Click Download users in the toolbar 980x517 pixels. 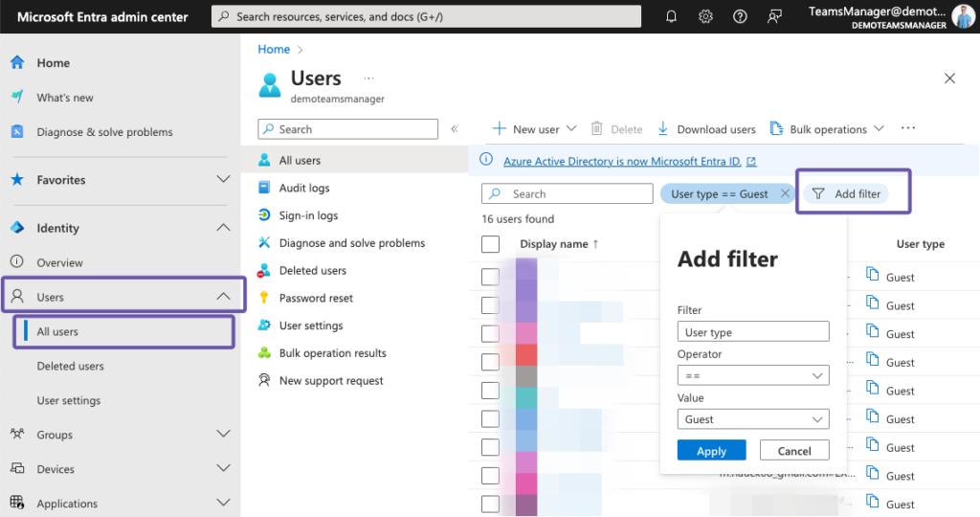[x=706, y=129]
